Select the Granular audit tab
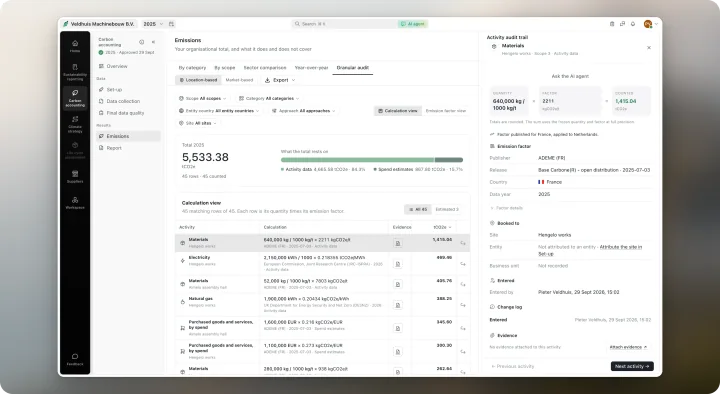720x394 pixels. pos(353,68)
